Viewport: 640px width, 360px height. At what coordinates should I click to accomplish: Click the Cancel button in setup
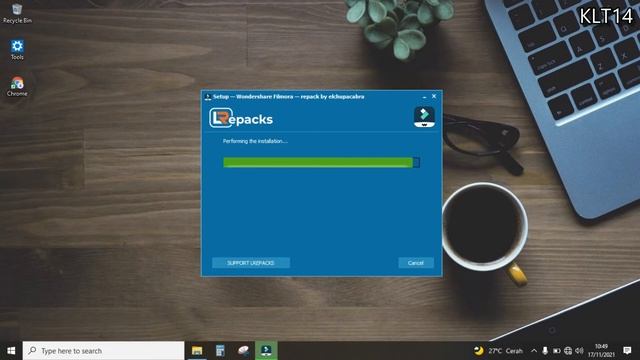click(416, 263)
